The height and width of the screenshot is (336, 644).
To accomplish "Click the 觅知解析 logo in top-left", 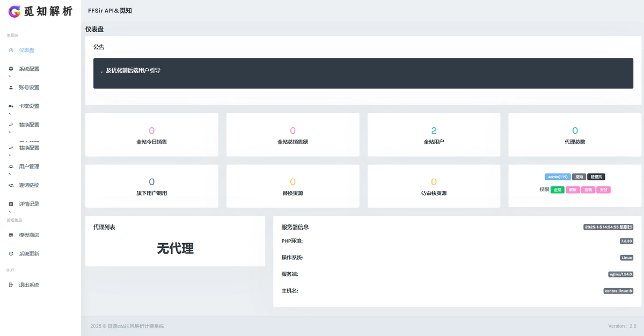I will click(40, 11).
